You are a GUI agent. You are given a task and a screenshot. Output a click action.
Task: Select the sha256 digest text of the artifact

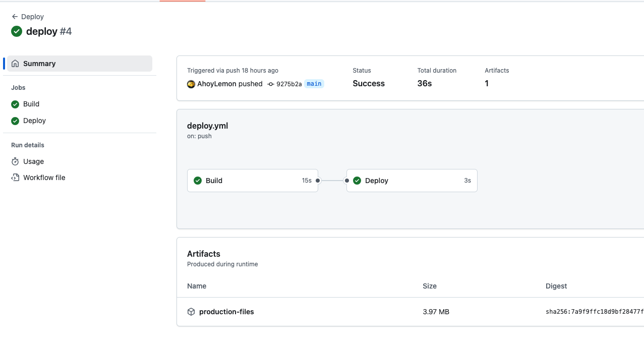click(x=594, y=312)
